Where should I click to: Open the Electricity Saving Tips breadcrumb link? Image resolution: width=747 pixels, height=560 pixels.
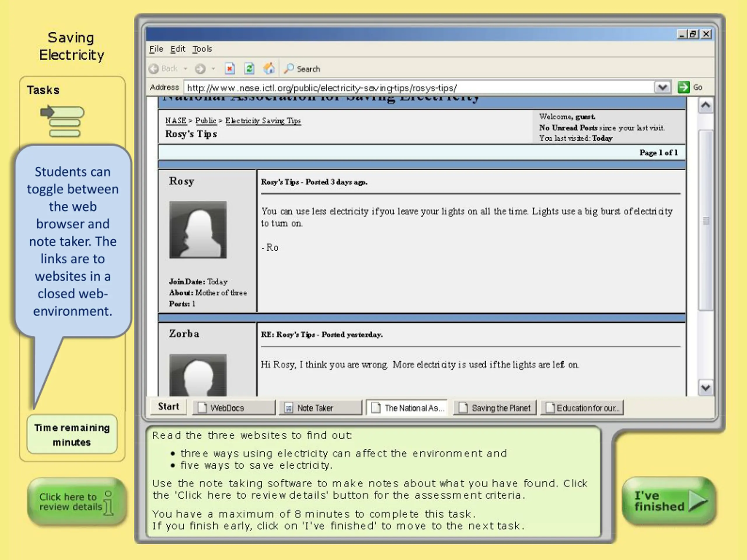263,120
